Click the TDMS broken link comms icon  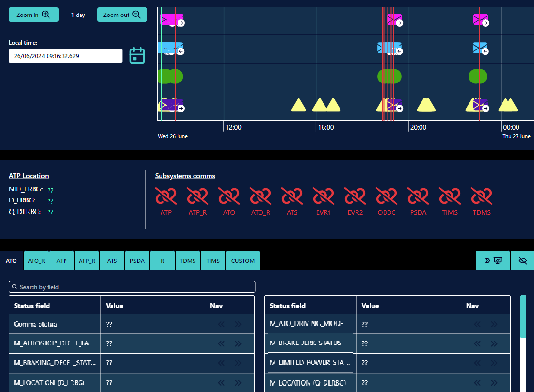pyautogui.click(x=482, y=196)
